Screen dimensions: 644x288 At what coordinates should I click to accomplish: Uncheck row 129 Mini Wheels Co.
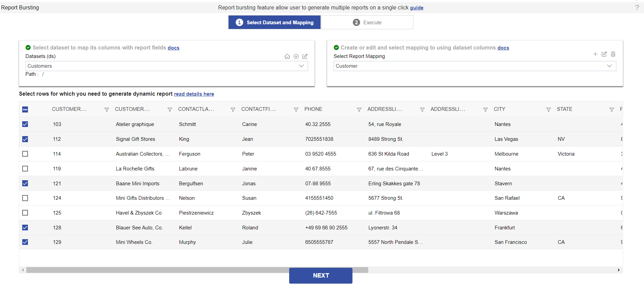click(25, 242)
